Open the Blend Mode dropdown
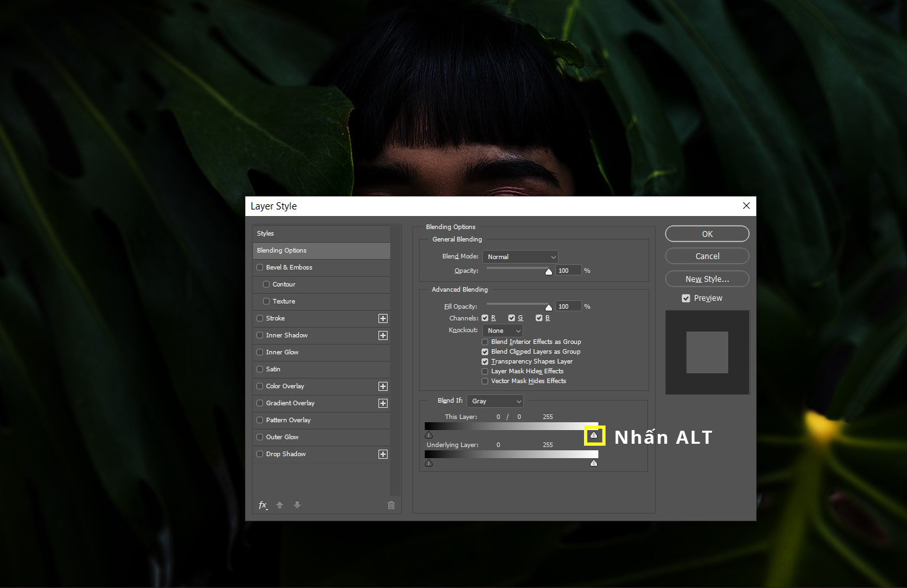The image size is (907, 588). pos(520,257)
